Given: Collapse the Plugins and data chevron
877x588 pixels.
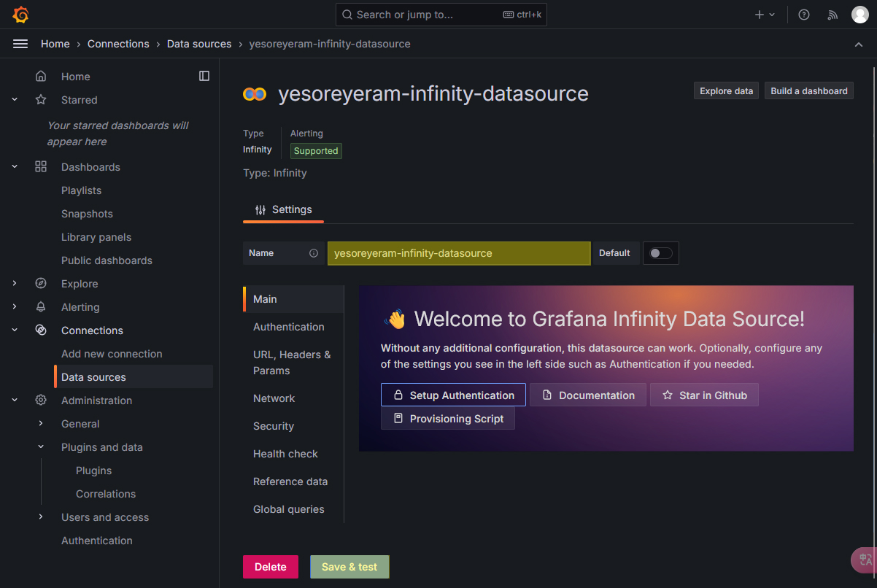Looking at the screenshot, I should coord(41,447).
